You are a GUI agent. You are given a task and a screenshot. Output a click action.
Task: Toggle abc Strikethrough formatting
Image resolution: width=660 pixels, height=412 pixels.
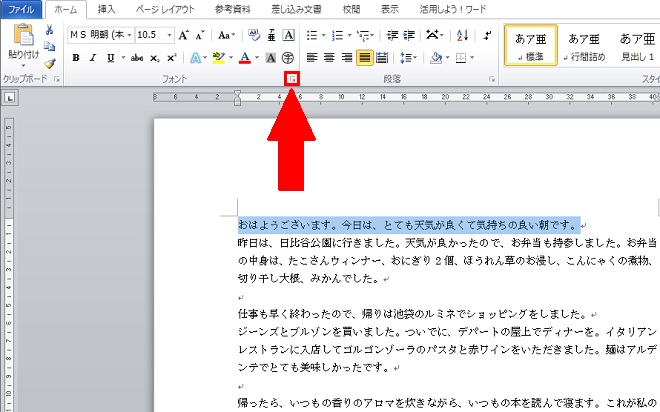137,58
